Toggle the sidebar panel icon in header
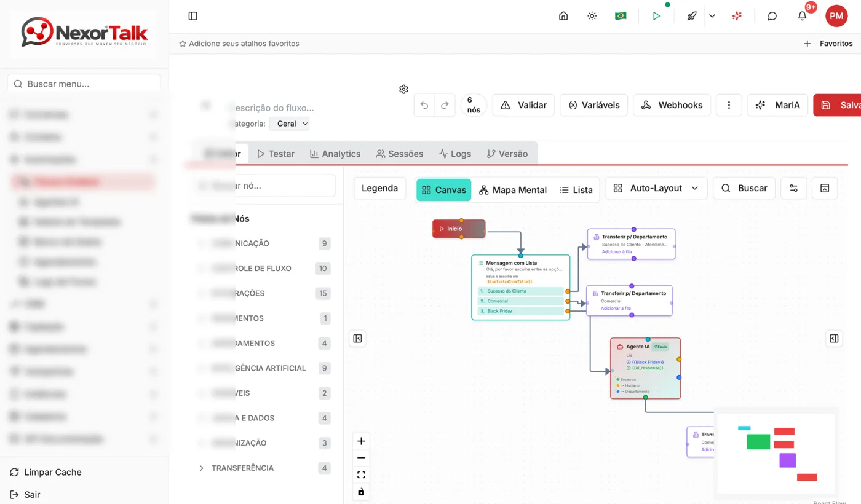Viewport: 861px width, 504px height. (x=192, y=16)
